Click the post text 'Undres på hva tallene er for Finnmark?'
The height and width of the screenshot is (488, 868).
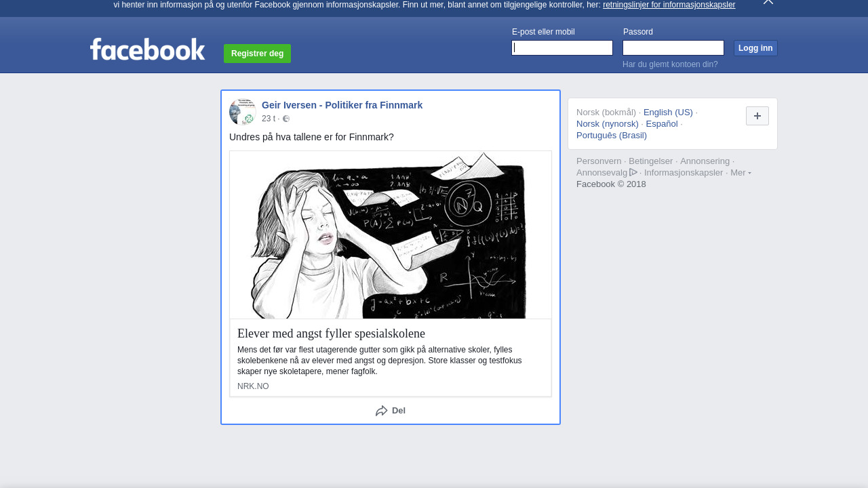pyautogui.click(x=311, y=137)
